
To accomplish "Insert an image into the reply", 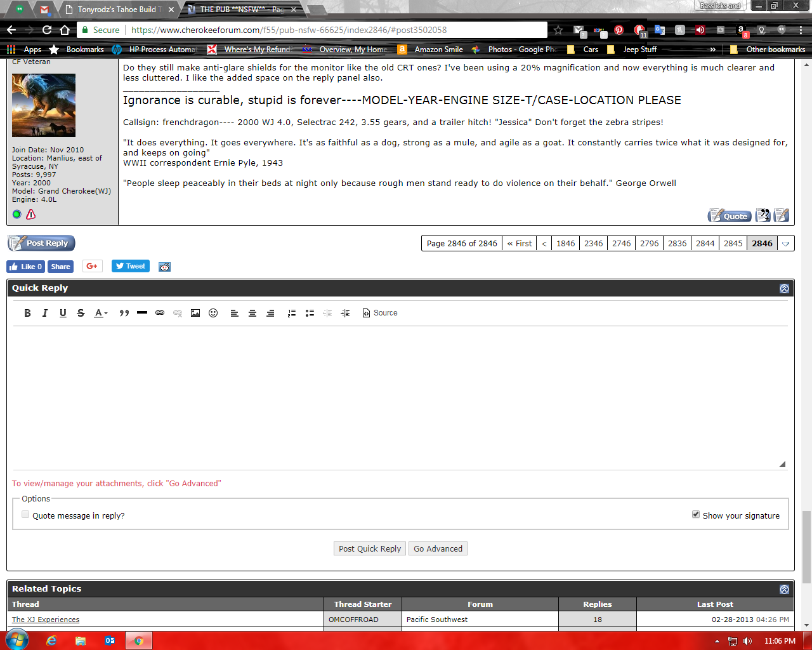I will pyautogui.click(x=195, y=313).
